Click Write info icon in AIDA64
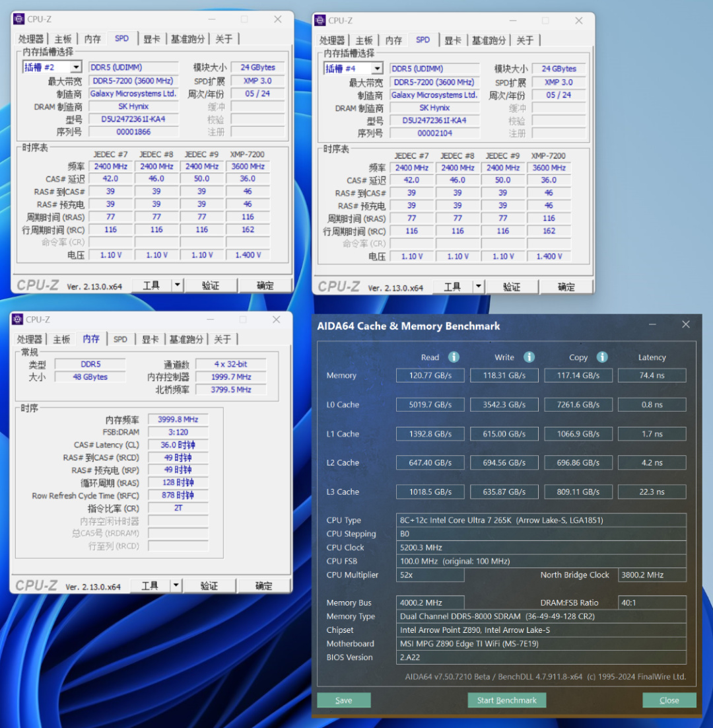Viewport: 713px width, 728px height. (x=529, y=357)
